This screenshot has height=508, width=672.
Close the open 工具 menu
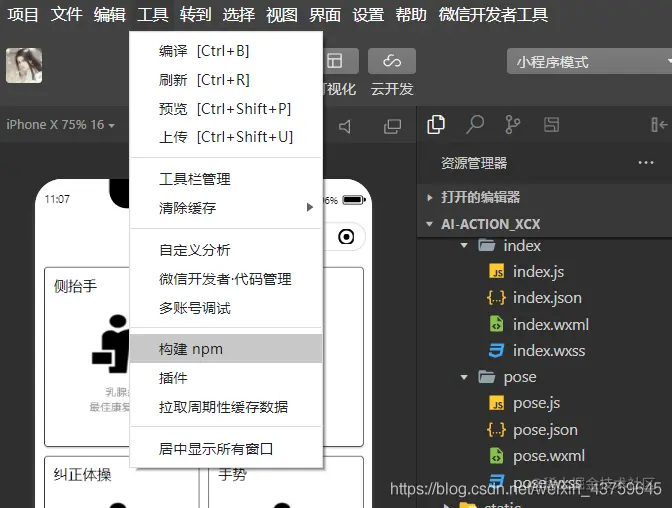(x=153, y=15)
